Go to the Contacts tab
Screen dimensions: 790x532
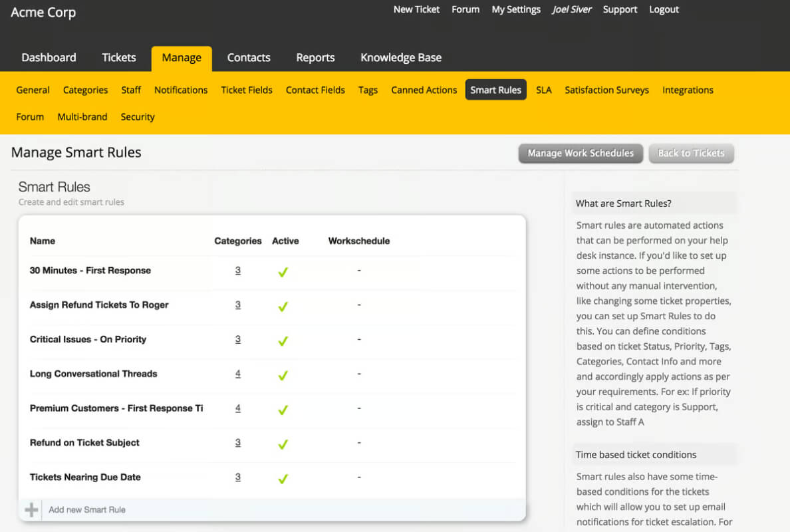click(x=249, y=57)
